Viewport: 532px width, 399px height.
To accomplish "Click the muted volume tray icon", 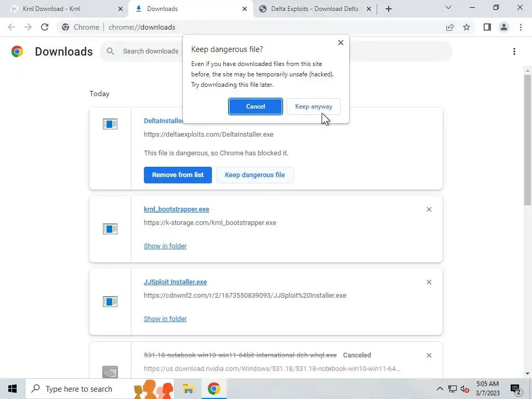I will pos(465,389).
